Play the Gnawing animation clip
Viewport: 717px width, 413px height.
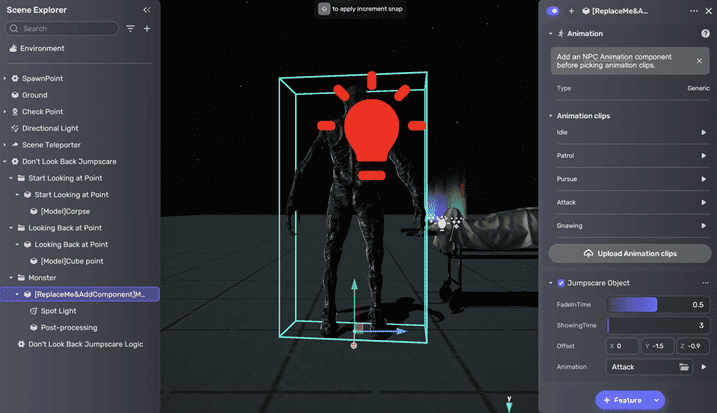[x=703, y=226]
